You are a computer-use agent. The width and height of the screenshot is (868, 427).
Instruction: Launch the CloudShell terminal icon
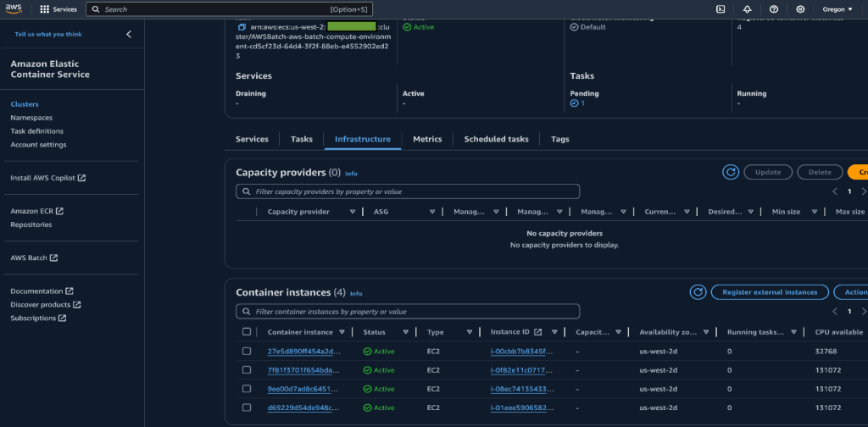point(721,9)
